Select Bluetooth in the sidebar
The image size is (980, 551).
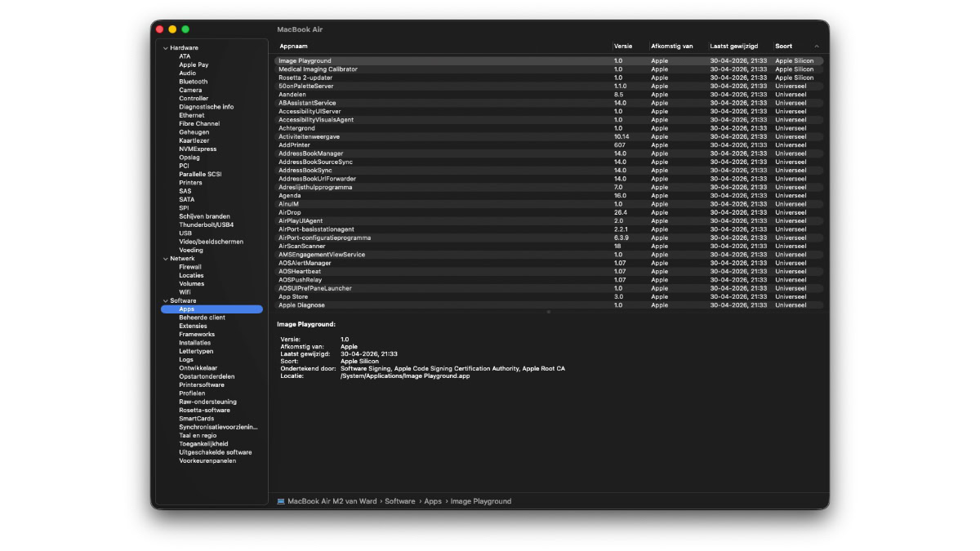click(194, 82)
